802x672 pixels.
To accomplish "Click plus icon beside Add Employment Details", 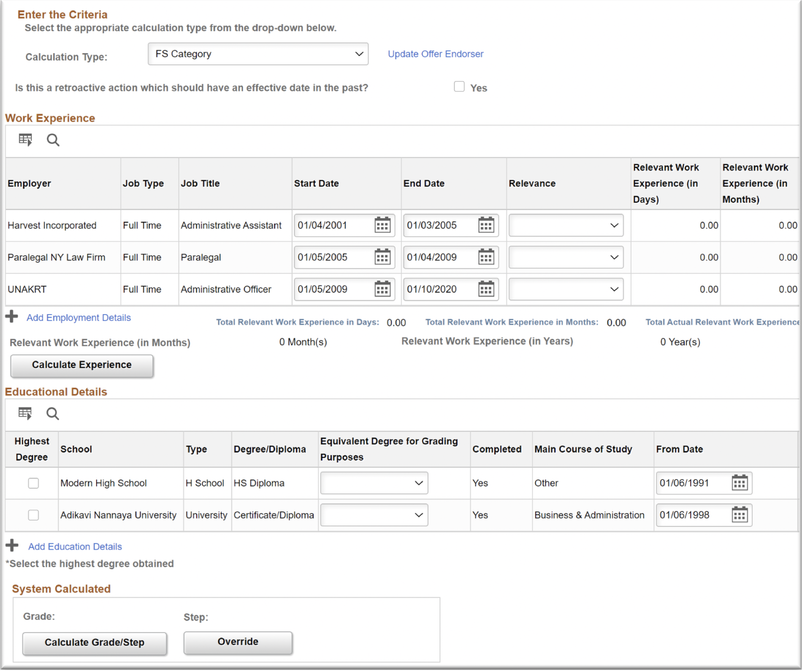I will (12, 317).
